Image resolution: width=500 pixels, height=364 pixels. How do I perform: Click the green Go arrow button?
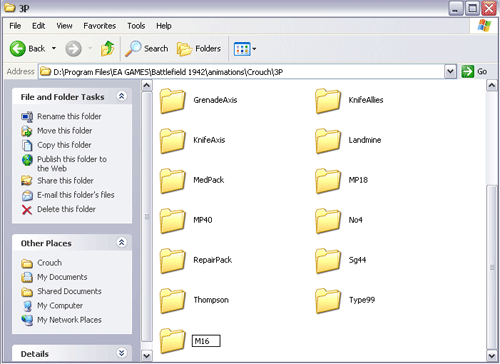467,71
